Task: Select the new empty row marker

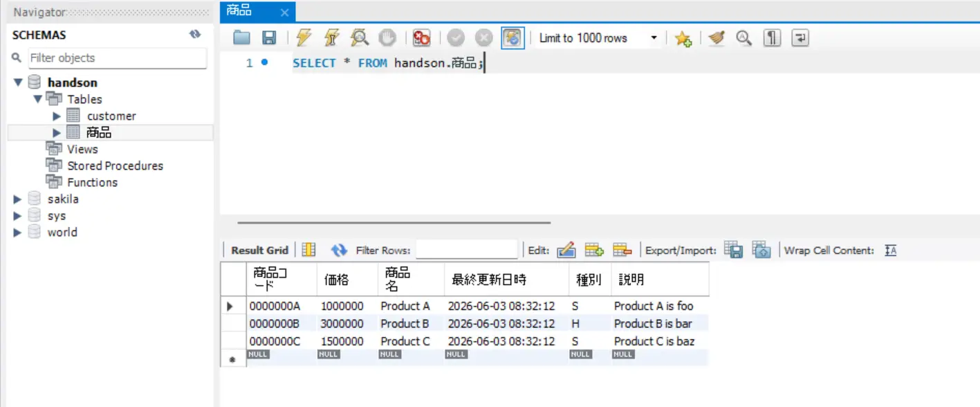Action: pyautogui.click(x=232, y=359)
